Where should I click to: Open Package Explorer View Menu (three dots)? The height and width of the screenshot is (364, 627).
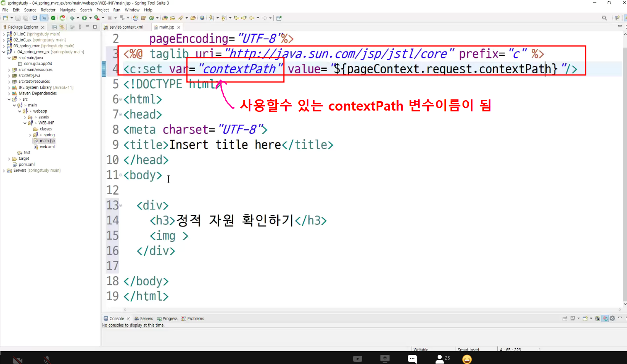click(x=80, y=27)
